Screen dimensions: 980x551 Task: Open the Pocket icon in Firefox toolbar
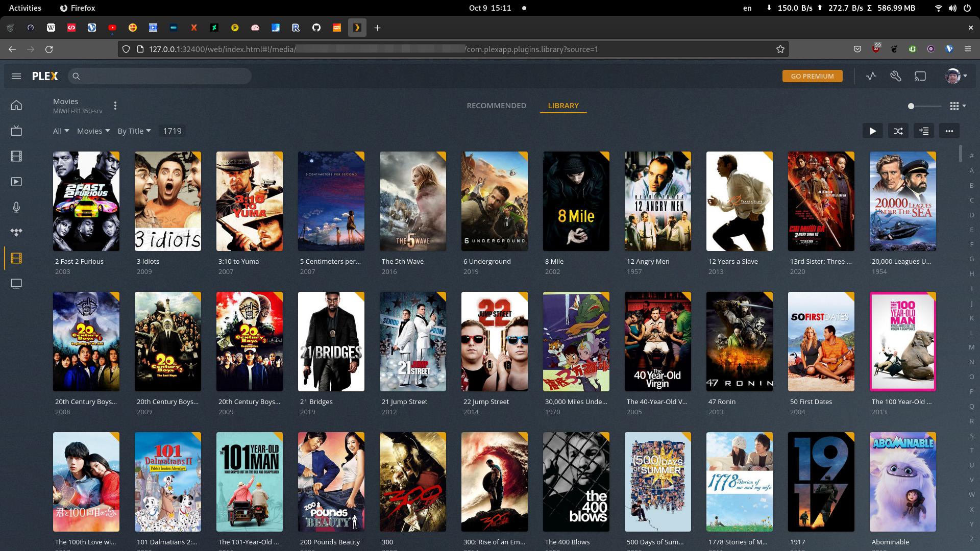857,49
